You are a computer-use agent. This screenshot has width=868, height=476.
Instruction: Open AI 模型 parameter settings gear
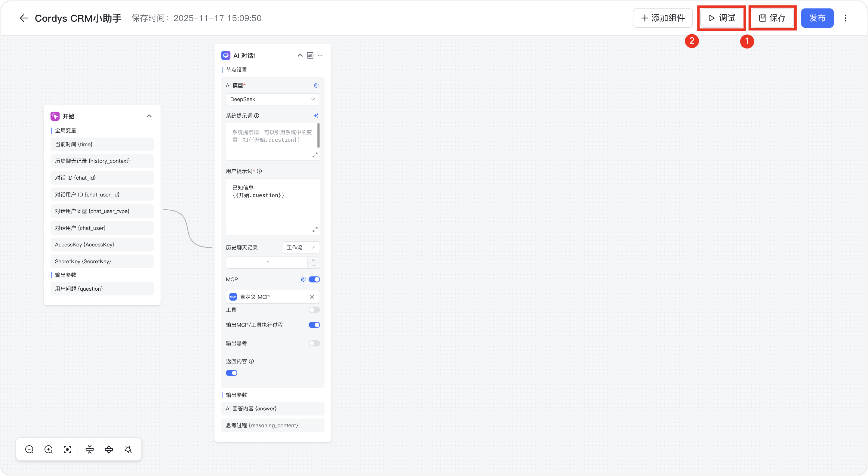coord(316,86)
